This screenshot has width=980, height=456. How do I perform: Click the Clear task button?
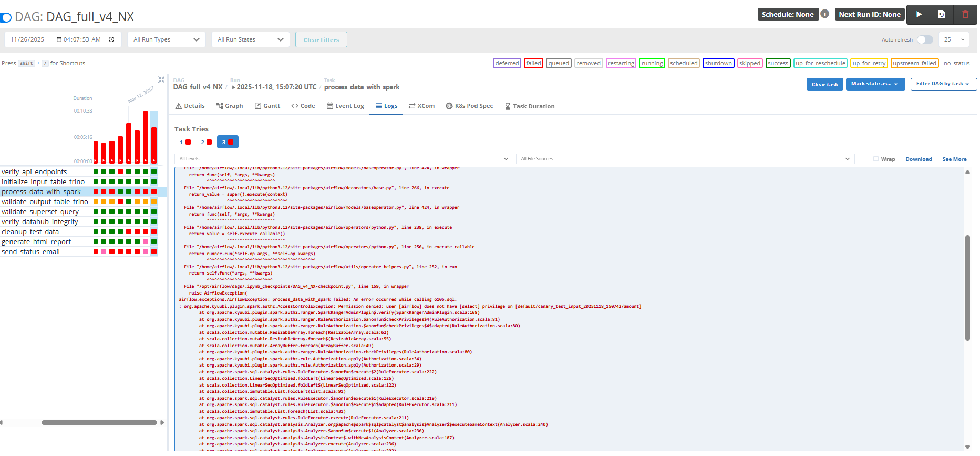coord(824,84)
